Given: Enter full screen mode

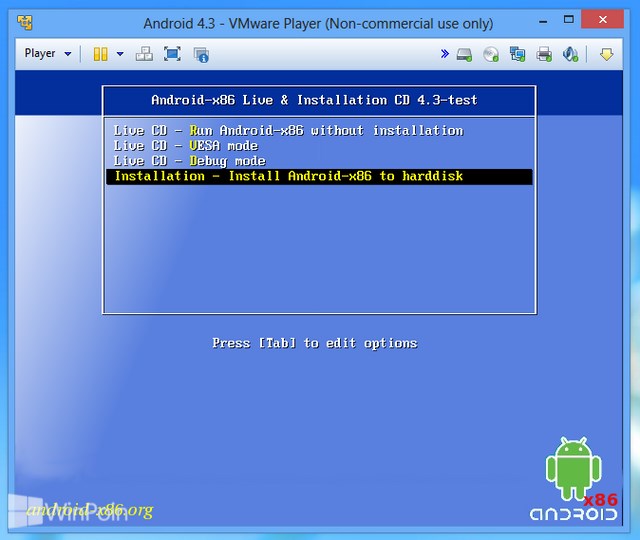Looking at the screenshot, I should coord(172,54).
